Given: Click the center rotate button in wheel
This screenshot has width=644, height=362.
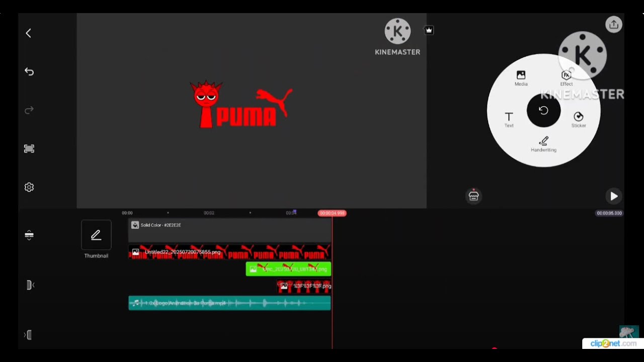Looking at the screenshot, I should pyautogui.click(x=543, y=110).
